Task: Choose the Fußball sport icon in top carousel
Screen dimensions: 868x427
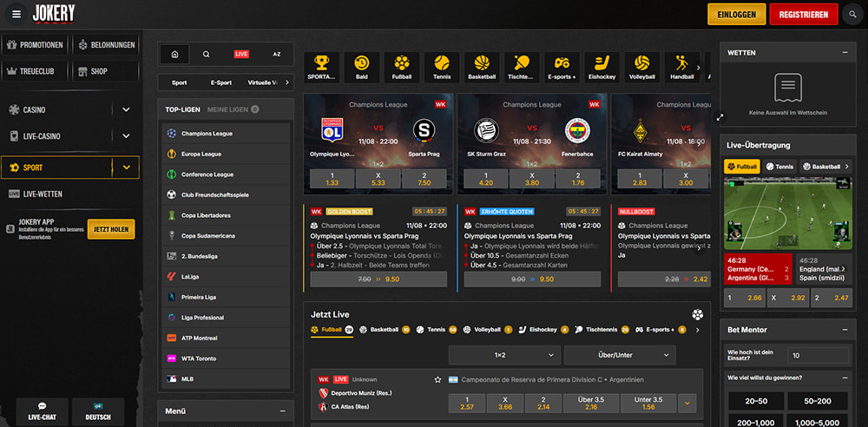Action: point(402,68)
